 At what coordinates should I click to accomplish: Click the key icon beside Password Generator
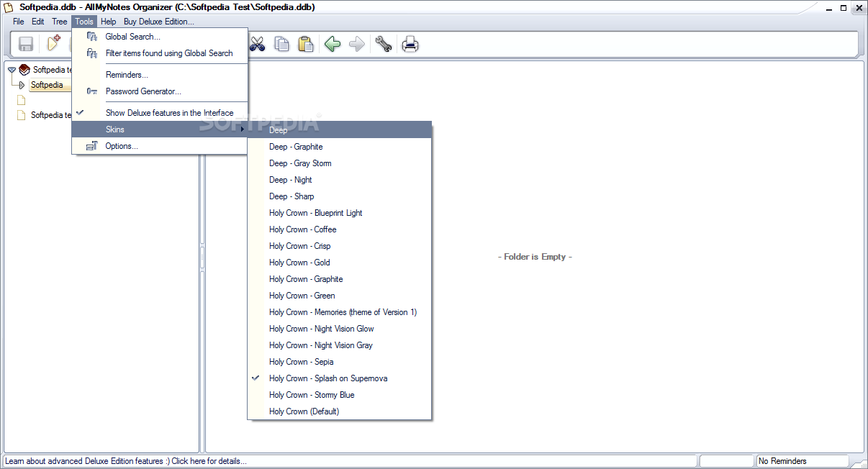pyautogui.click(x=91, y=91)
